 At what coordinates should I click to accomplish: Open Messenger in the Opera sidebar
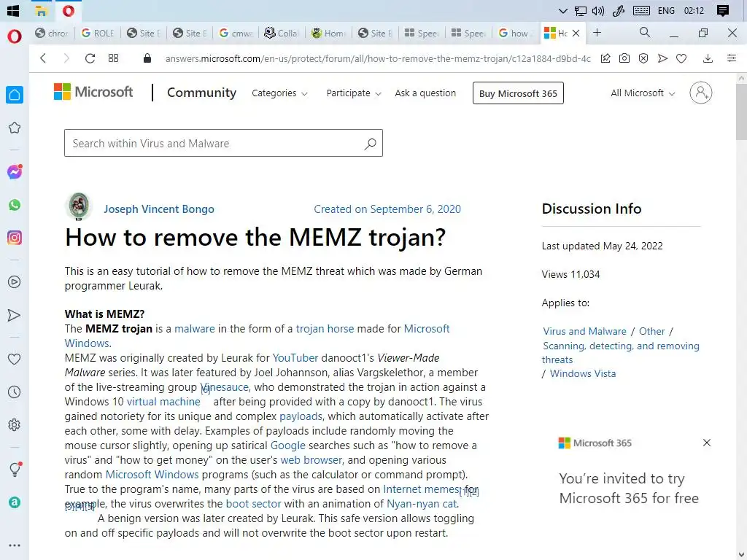point(15,172)
